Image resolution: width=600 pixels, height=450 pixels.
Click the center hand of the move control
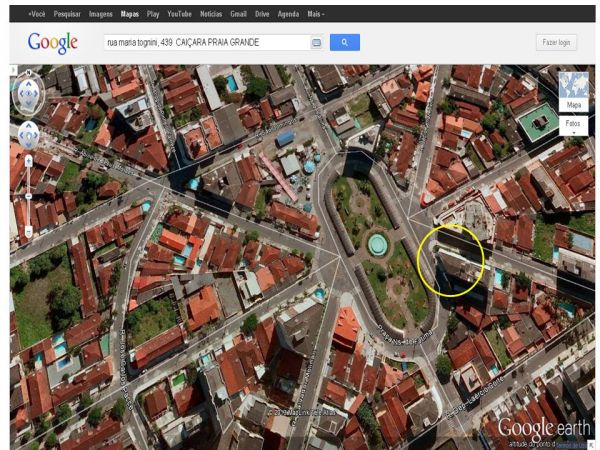click(29, 135)
